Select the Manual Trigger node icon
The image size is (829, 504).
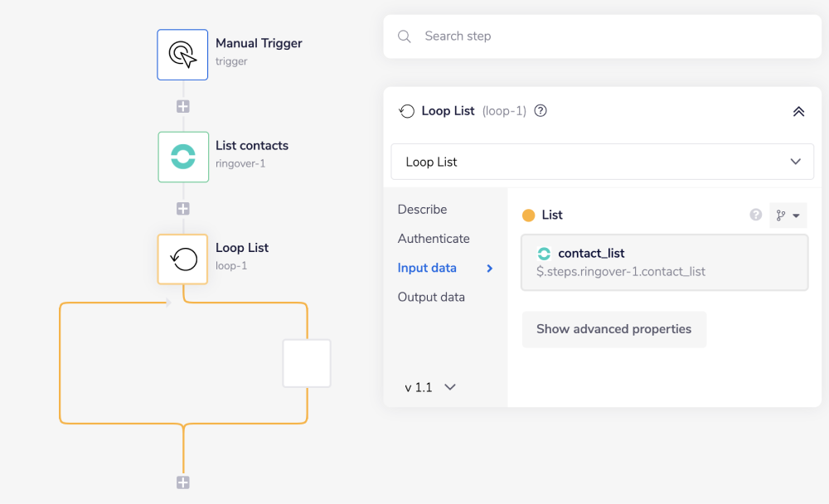[x=182, y=55]
